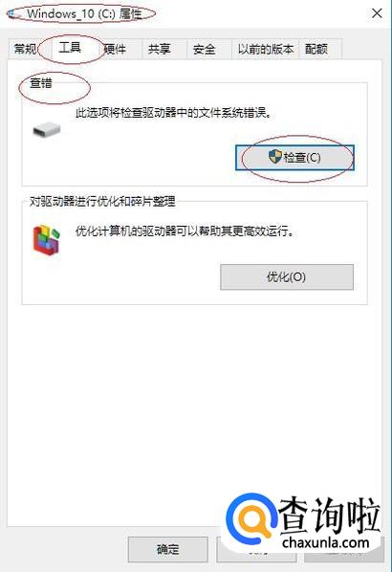Go to the 共享 tab
Screen dimensions: 392x572
point(160,49)
